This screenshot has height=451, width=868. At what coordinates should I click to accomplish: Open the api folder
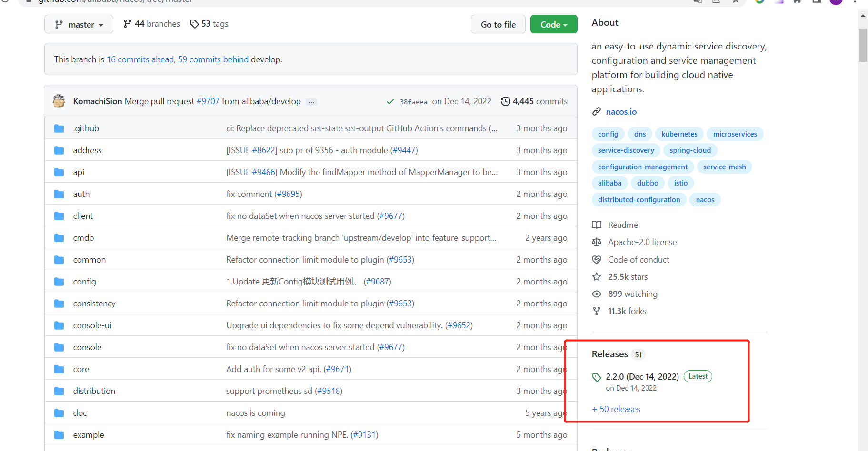(x=79, y=172)
